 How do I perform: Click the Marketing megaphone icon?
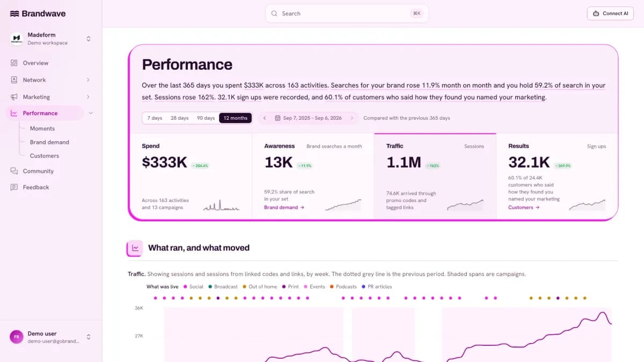(14, 97)
